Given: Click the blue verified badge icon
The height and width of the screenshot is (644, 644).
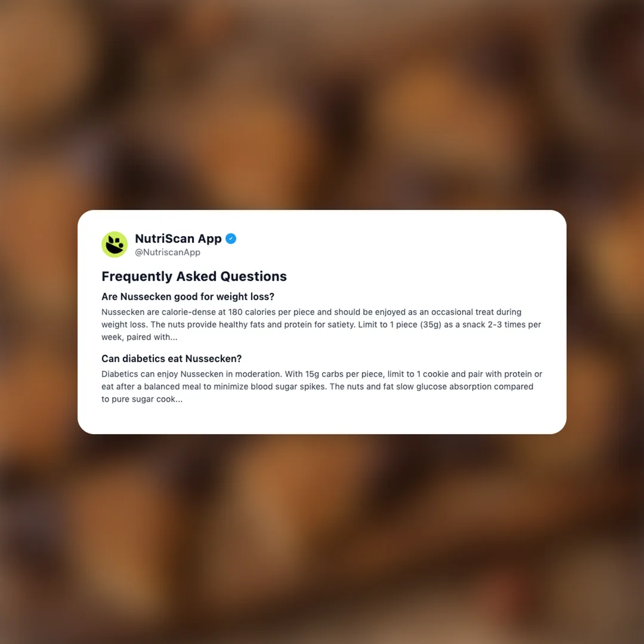Looking at the screenshot, I should tap(231, 239).
